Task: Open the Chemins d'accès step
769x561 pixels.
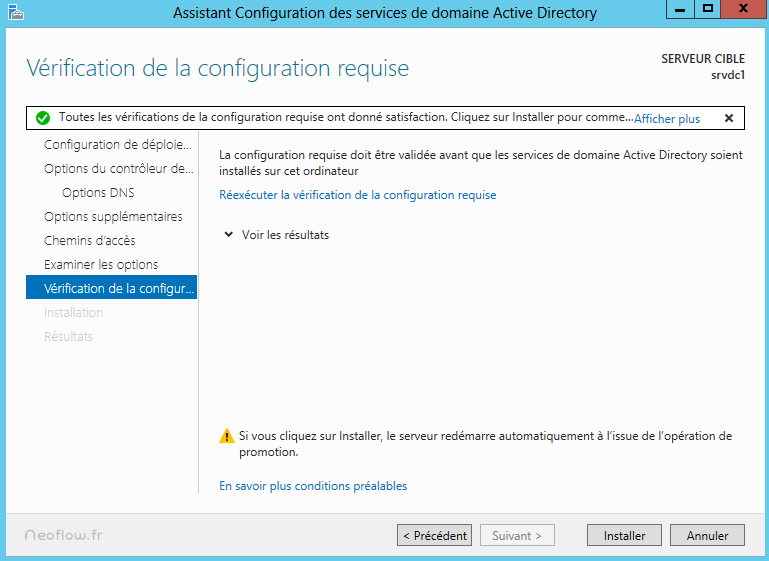Action: [x=90, y=241]
